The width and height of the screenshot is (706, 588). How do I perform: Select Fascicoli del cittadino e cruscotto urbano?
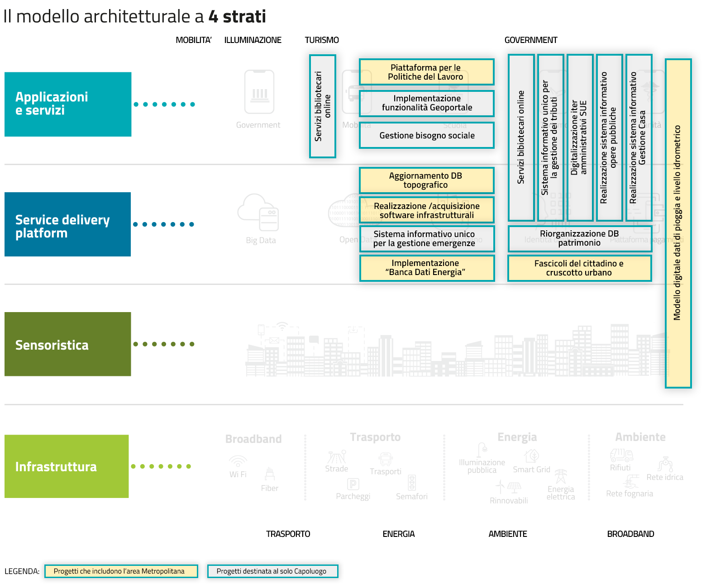[x=579, y=268]
